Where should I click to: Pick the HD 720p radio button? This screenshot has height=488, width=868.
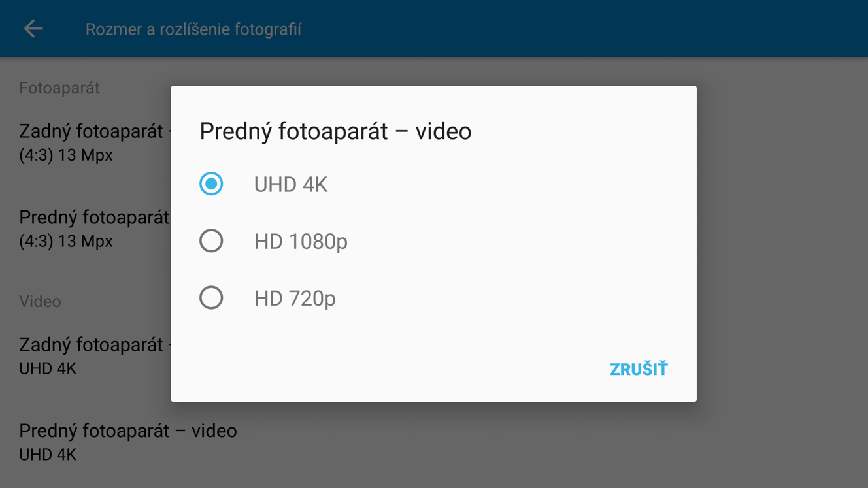(211, 298)
